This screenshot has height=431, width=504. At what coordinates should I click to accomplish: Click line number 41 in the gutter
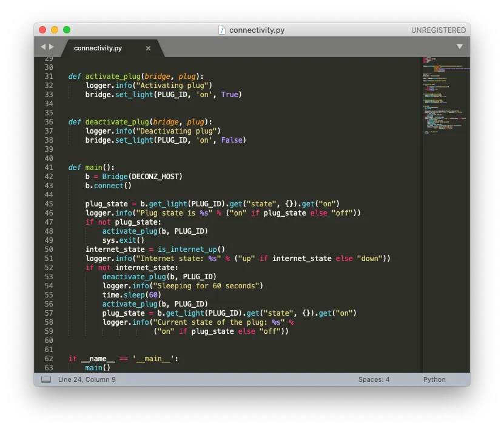pyautogui.click(x=49, y=168)
